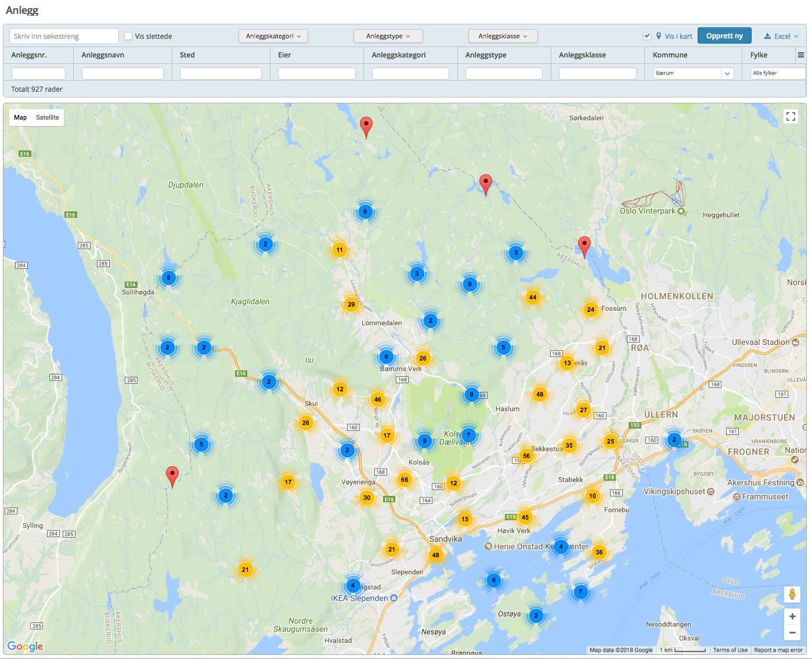The height and width of the screenshot is (659, 812).
Task: Open the Anleggskategori dropdown
Action: (x=273, y=35)
